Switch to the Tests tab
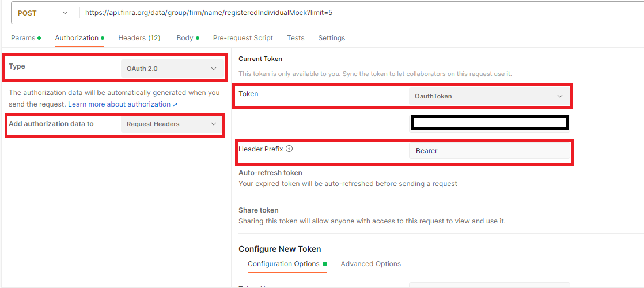 tap(296, 38)
